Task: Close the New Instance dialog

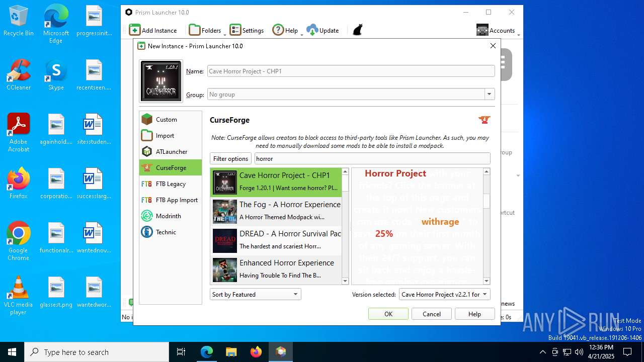Action: point(493,46)
